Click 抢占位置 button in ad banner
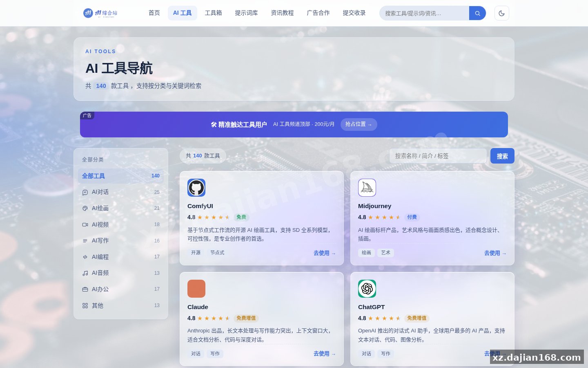The height and width of the screenshot is (368, 588). (x=359, y=124)
